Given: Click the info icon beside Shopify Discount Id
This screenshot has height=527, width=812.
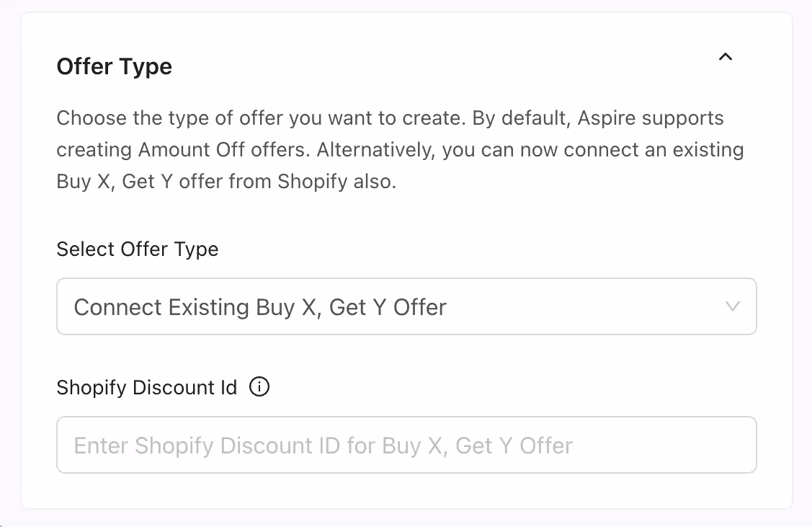Looking at the screenshot, I should tap(259, 388).
